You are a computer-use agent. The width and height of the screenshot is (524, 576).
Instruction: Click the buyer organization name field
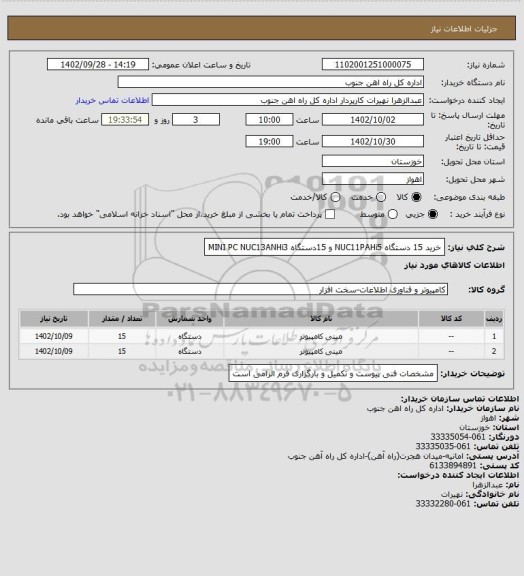click(x=270, y=82)
